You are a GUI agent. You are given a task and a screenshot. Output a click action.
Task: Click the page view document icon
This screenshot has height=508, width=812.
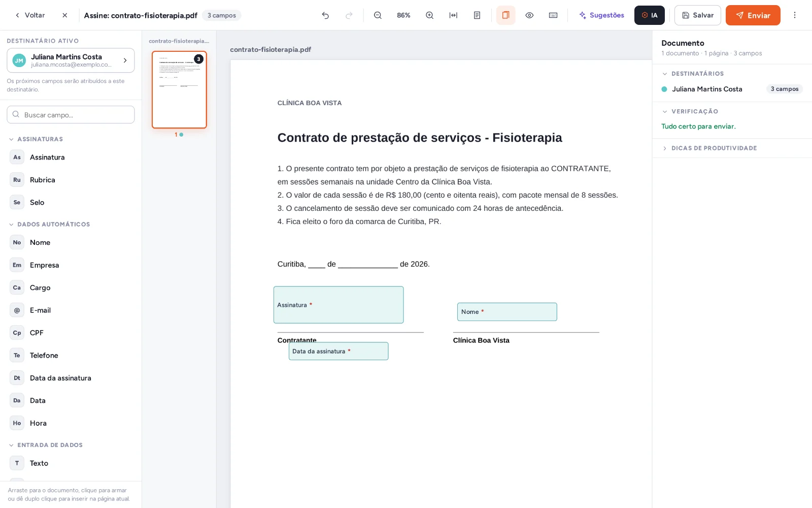477,15
